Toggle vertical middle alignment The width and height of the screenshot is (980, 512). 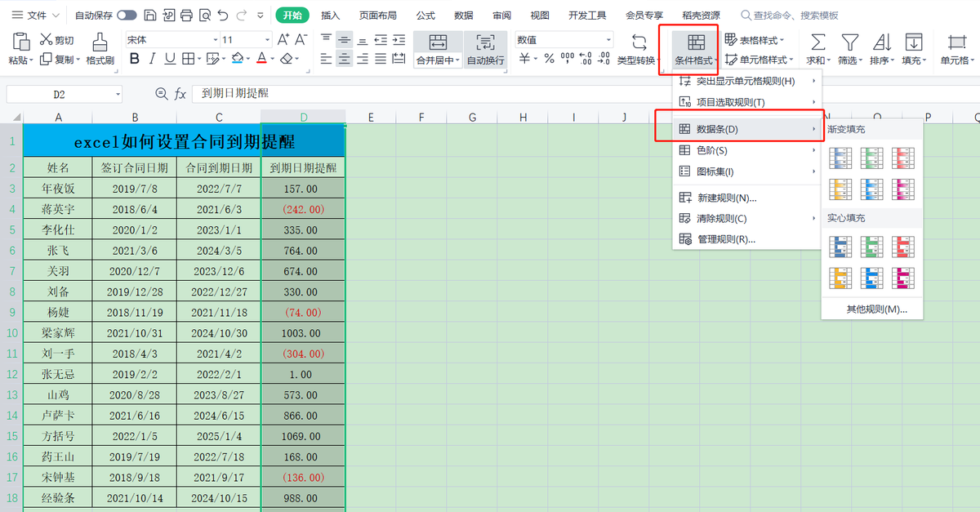[x=345, y=40]
